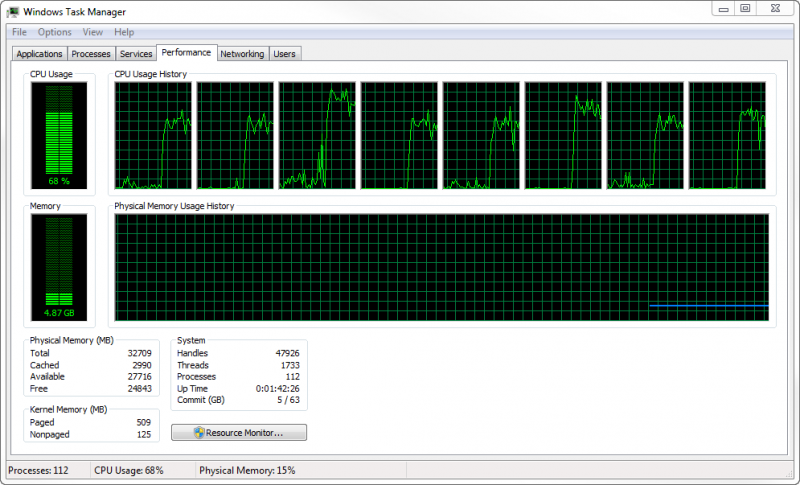This screenshot has width=800, height=485.
Task: Click the Threads value 1733
Action: tap(290, 365)
